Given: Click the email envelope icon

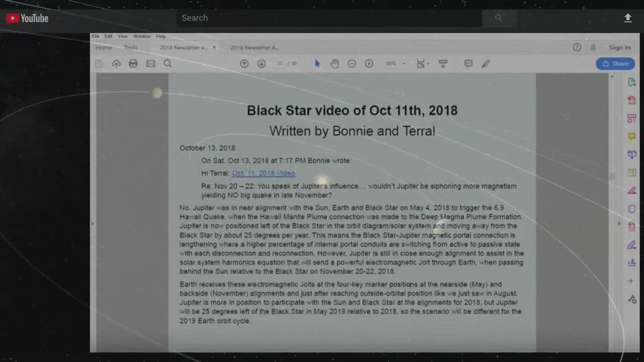Looking at the screenshot, I should tap(150, 64).
